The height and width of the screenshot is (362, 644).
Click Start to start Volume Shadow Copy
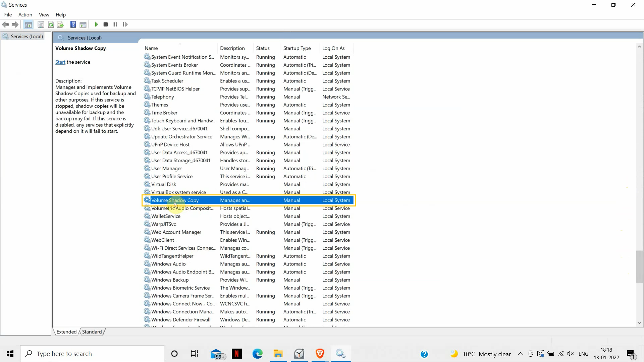(x=60, y=62)
